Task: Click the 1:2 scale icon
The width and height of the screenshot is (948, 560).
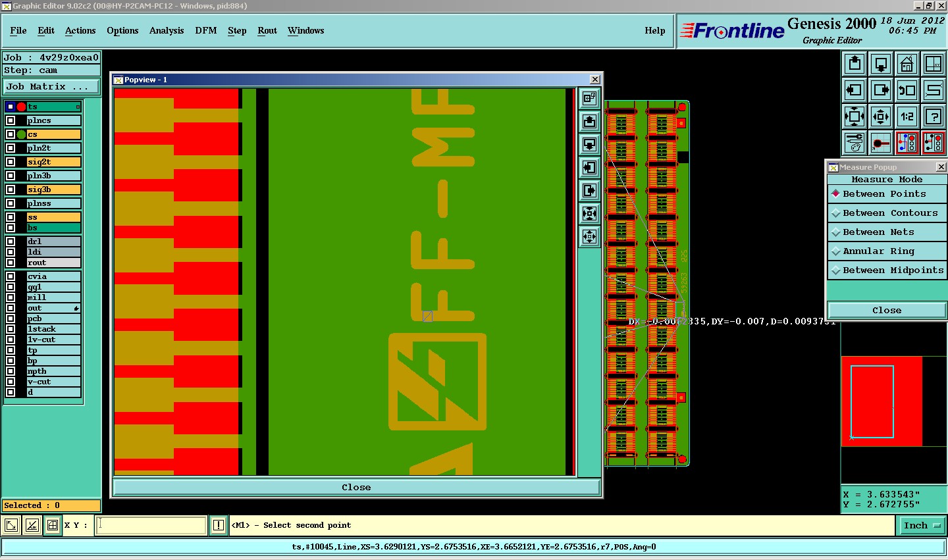Action: pyautogui.click(x=907, y=116)
